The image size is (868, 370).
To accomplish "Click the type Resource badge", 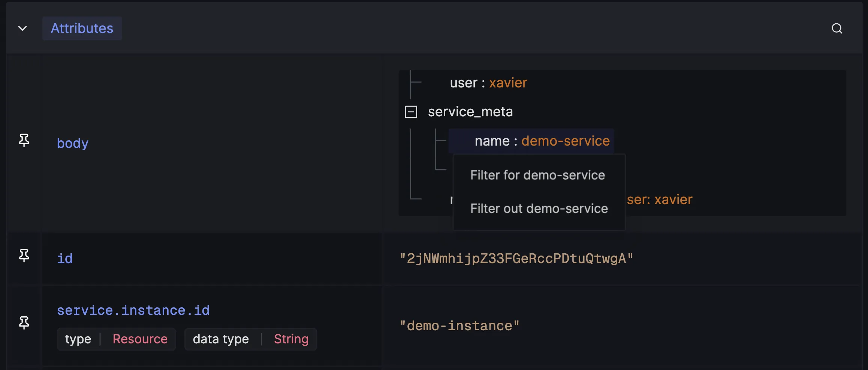I will click(116, 339).
